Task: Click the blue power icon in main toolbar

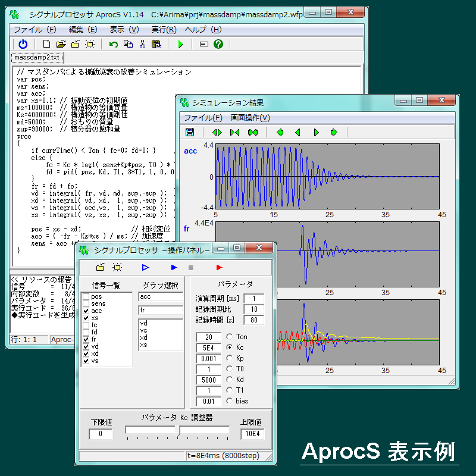Action: 23,43
